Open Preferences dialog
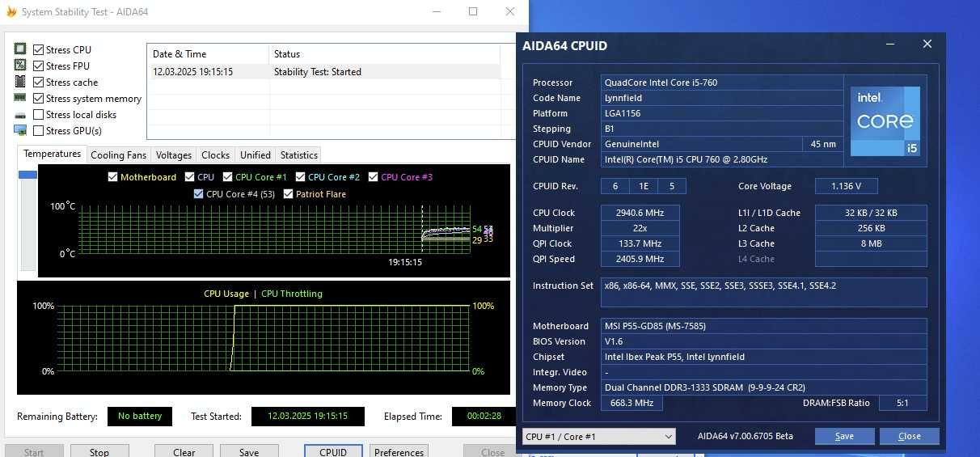Screen dimensions: 980x457 [399, 451]
